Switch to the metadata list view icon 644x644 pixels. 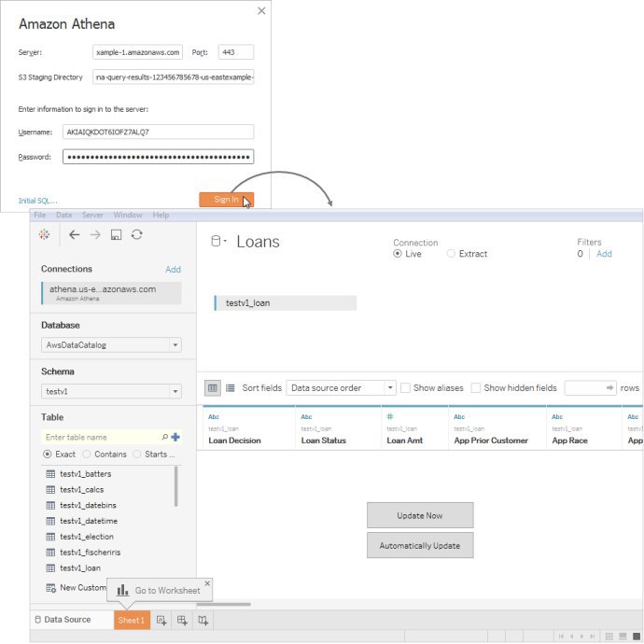click(x=230, y=388)
